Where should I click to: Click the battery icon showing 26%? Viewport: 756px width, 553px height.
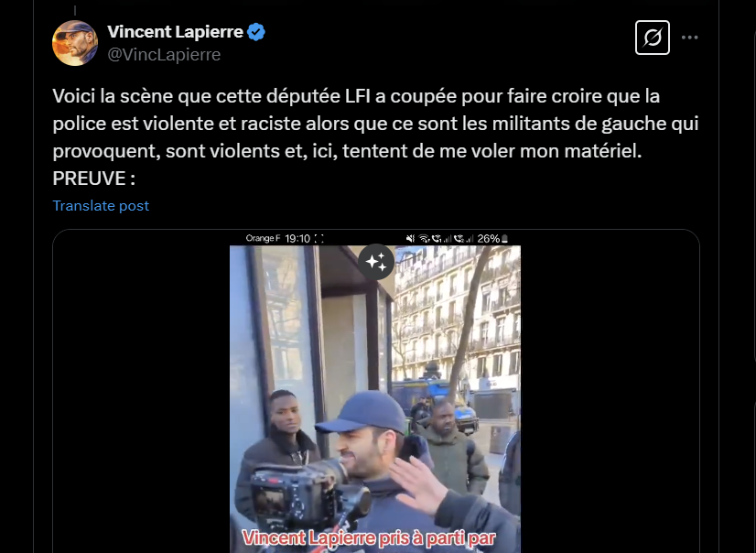click(x=505, y=239)
